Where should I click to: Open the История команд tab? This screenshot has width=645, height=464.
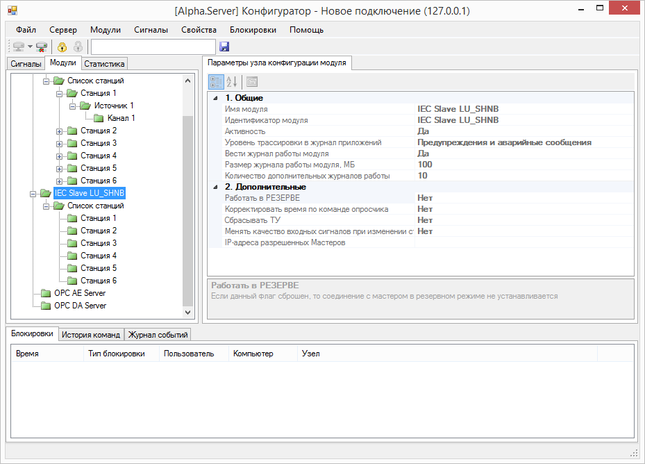[91, 335]
